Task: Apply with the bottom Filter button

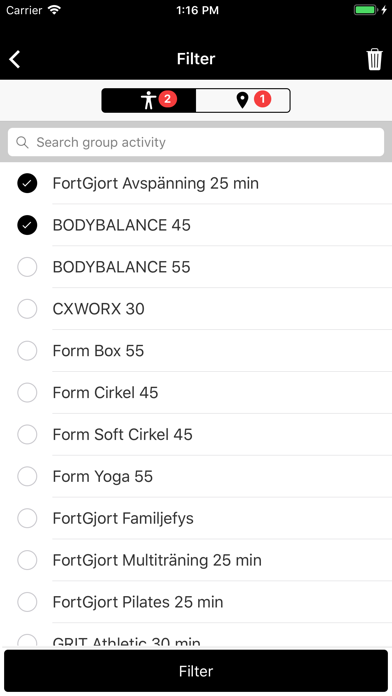Action: 196,671
